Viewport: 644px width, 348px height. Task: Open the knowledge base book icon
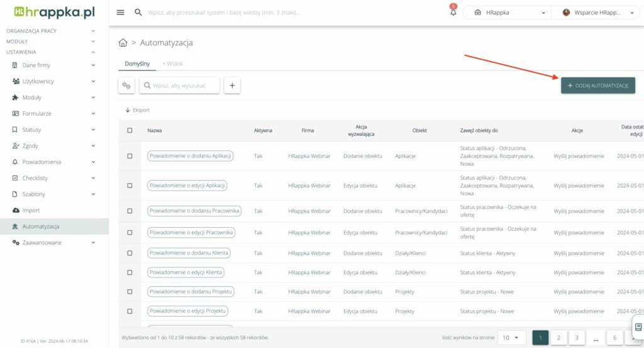pos(638,327)
